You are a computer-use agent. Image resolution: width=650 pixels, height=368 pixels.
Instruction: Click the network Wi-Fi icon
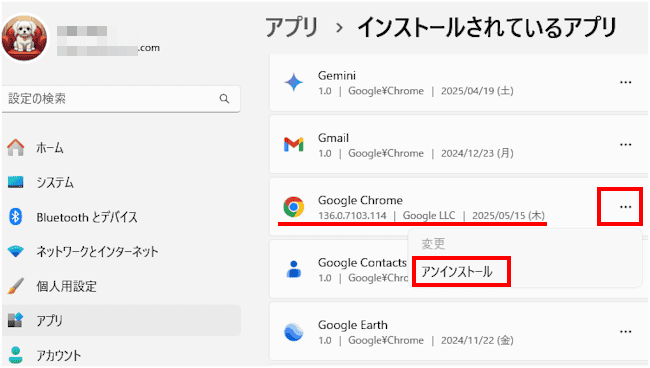[16, 251]
